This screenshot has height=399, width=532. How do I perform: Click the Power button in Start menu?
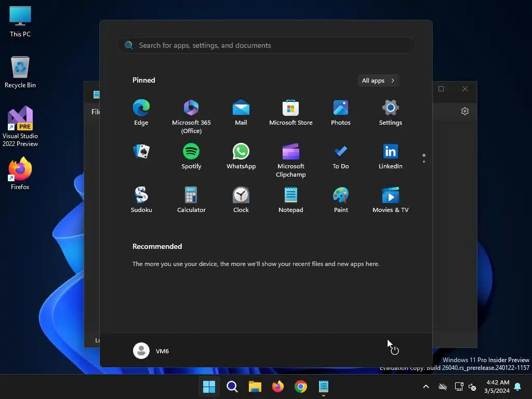[x=395, y=351]
